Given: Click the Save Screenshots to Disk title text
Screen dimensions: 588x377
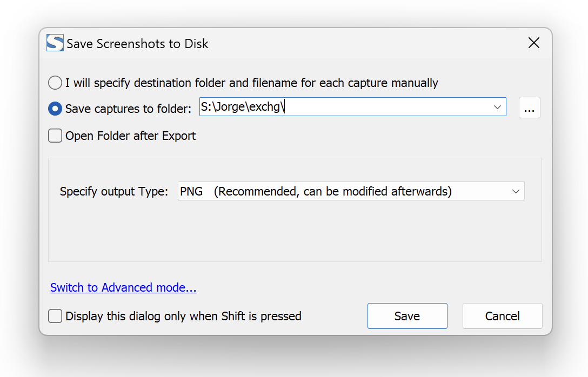Looking at the screenshot, I should 137,44.
